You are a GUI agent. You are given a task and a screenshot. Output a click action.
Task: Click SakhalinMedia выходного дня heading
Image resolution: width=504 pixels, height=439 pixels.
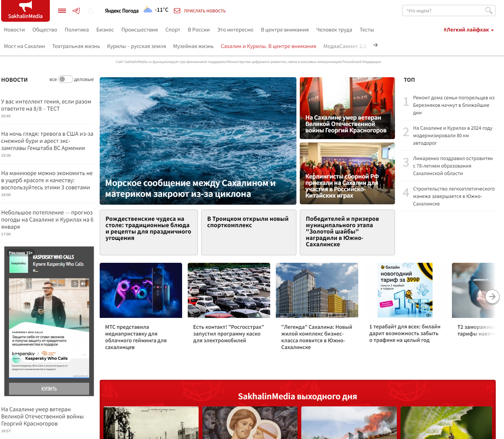pyautogui.click(x=298, y=396)
